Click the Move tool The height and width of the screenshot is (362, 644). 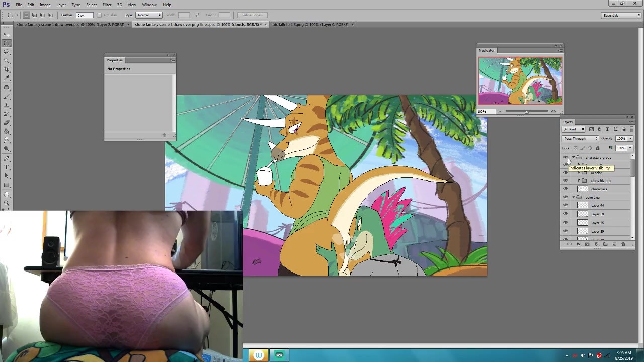(7, 34)
